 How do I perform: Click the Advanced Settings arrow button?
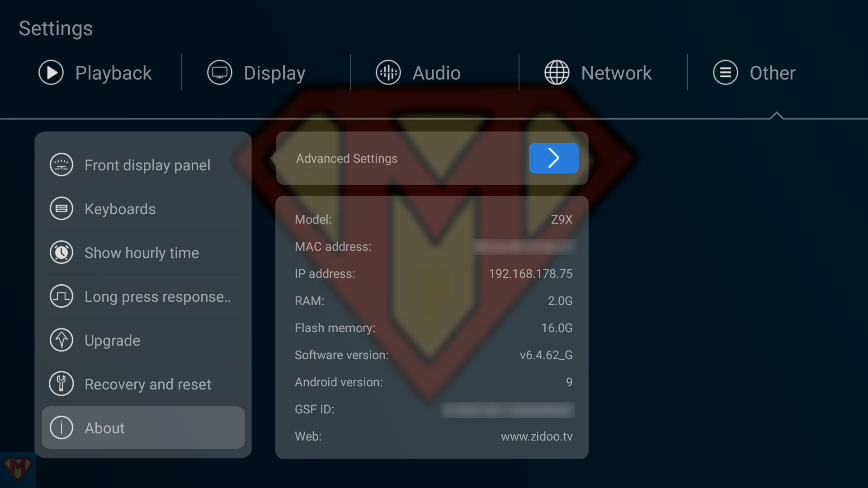553,158
